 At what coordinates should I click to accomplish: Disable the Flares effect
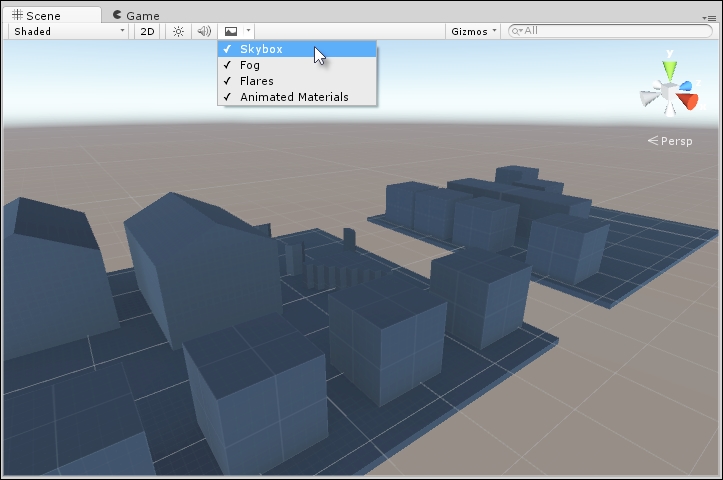point(256,81)
